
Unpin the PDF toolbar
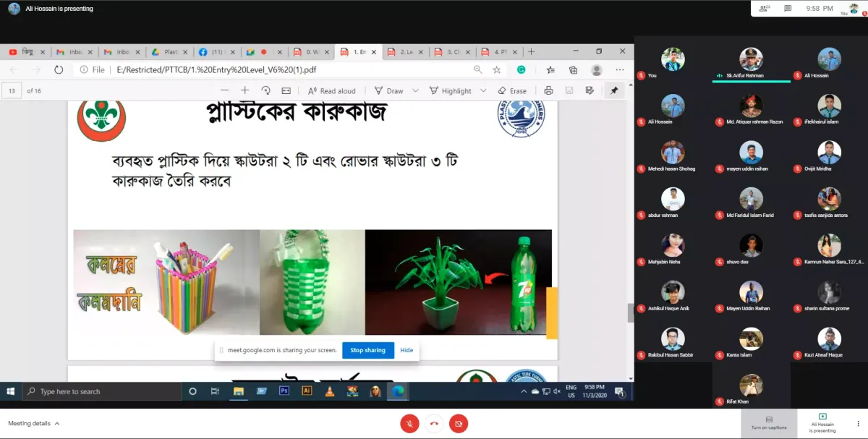[614, 90]
